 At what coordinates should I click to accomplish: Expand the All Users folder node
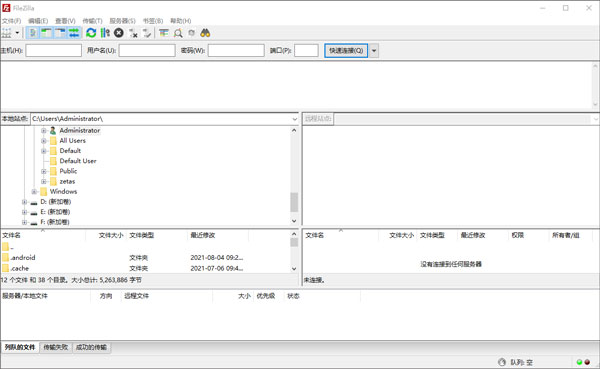pyautogui.click(x=44, y=141)
